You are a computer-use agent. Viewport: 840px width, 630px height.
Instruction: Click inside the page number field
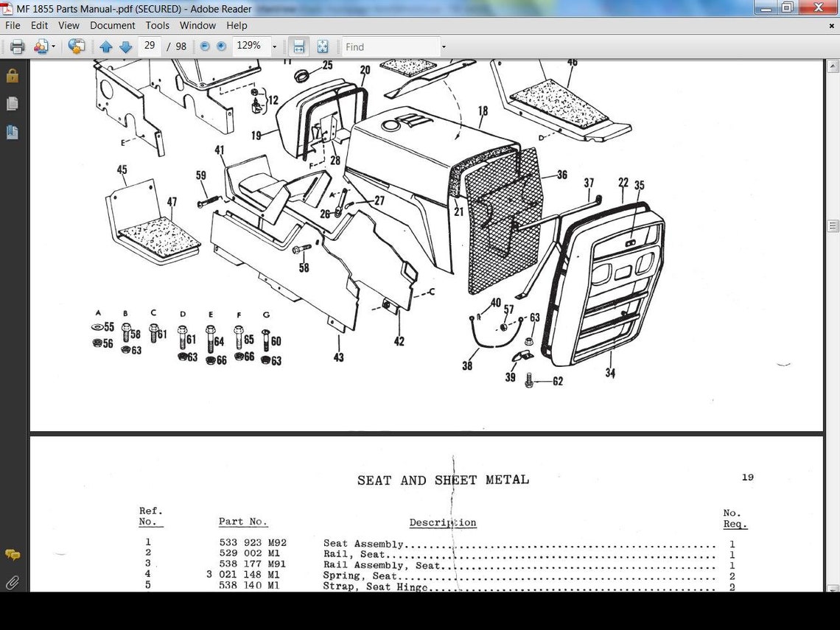point(150,45)
